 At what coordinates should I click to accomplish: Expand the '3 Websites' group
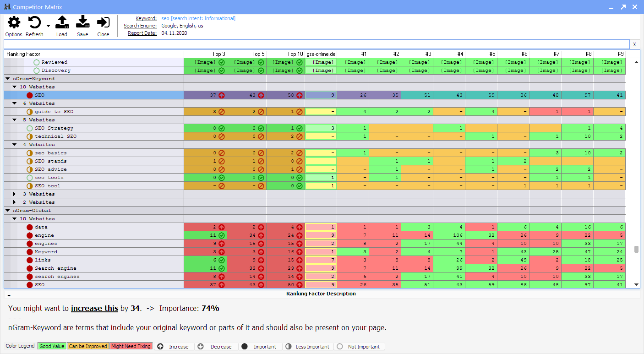coord(15,194)
